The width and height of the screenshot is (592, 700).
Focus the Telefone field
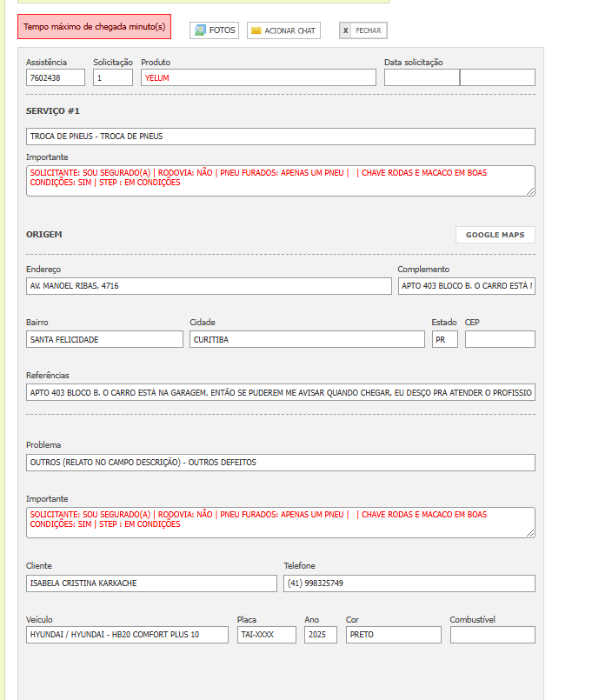[x=409, y=583]
